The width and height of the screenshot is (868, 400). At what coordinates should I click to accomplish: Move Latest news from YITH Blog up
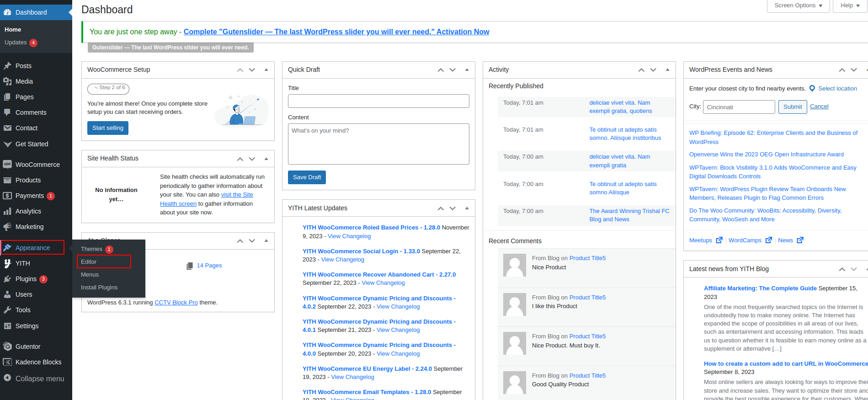tap(842, 269)
